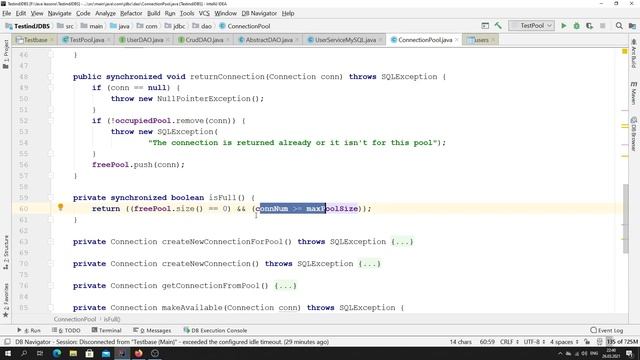Open the TestPool run configuration dropdown
The height and width of the screenshot is (360, 640).
coord(531,26)
